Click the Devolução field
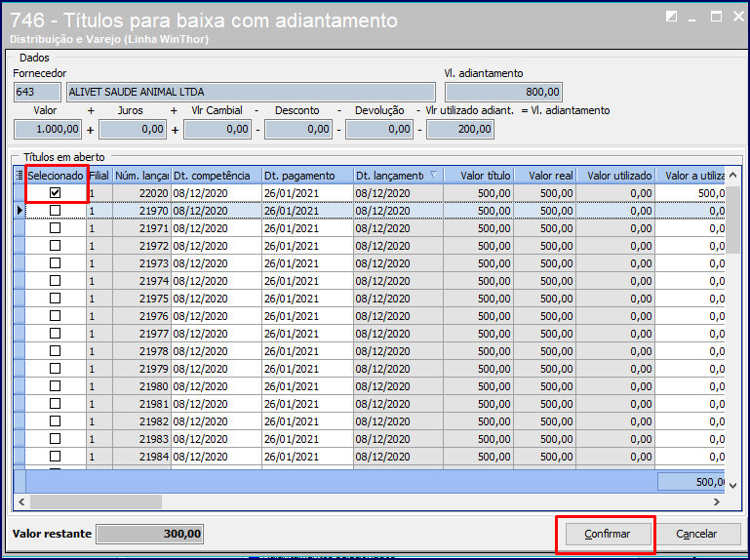Viewport: 750px width, 560px height. (x=379, y=129)
